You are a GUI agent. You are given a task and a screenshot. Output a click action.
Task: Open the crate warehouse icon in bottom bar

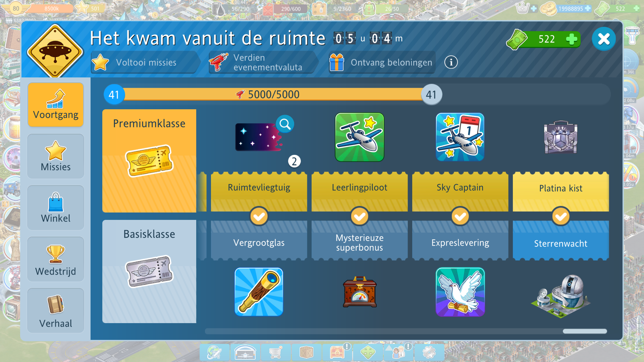point(306,353)
